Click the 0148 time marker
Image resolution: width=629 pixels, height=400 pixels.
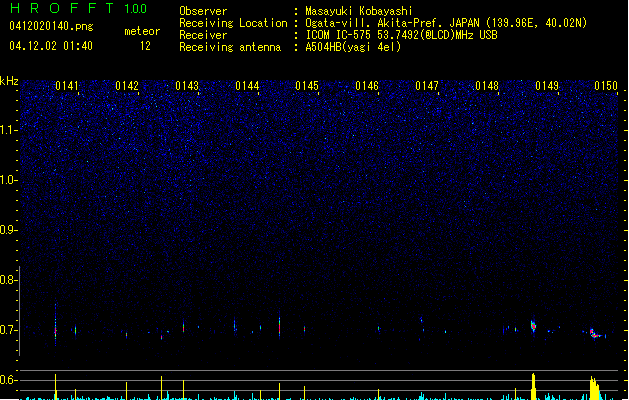pyautogui.click(x=487, y=86)
